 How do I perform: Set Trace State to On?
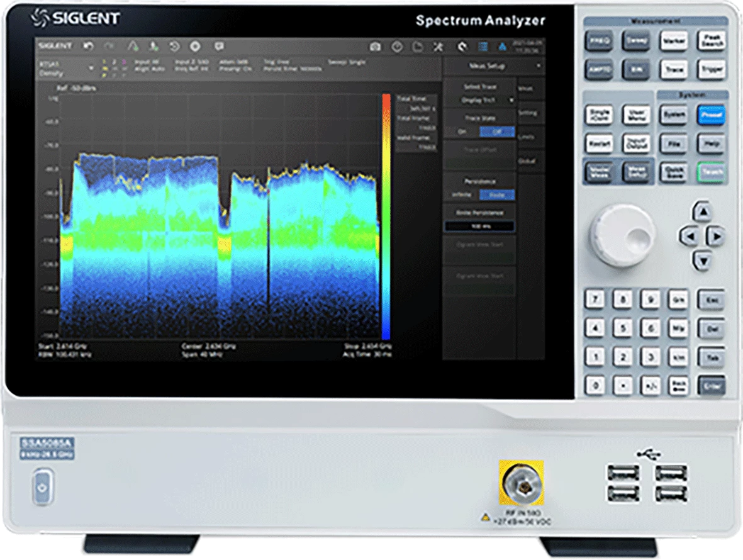462,132
